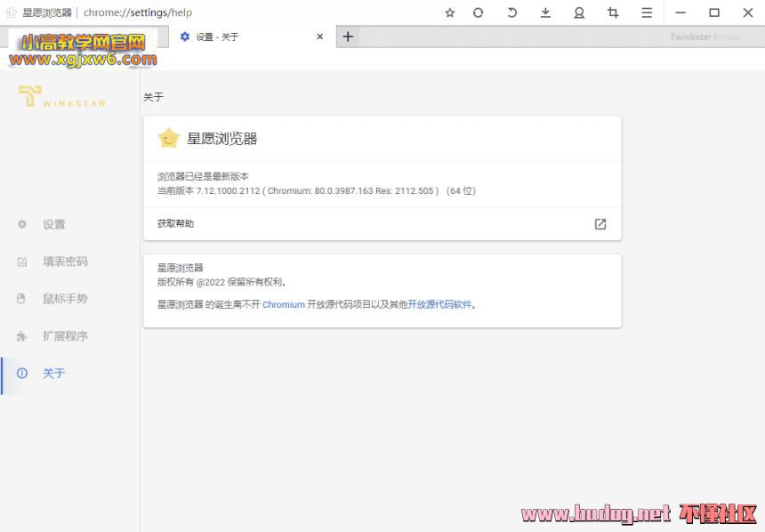Click the undo arrow icon in toolbar

(511, 12)
